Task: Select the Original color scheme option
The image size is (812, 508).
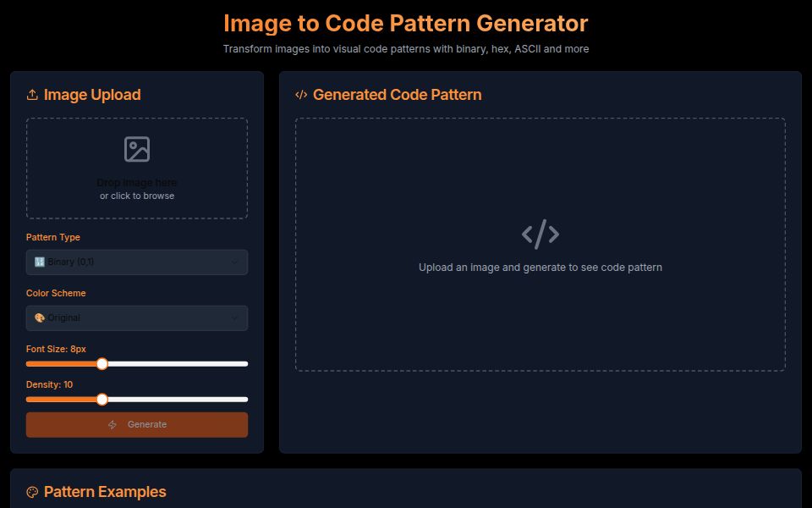Action: pyautogui.click(x=136, y=317)
